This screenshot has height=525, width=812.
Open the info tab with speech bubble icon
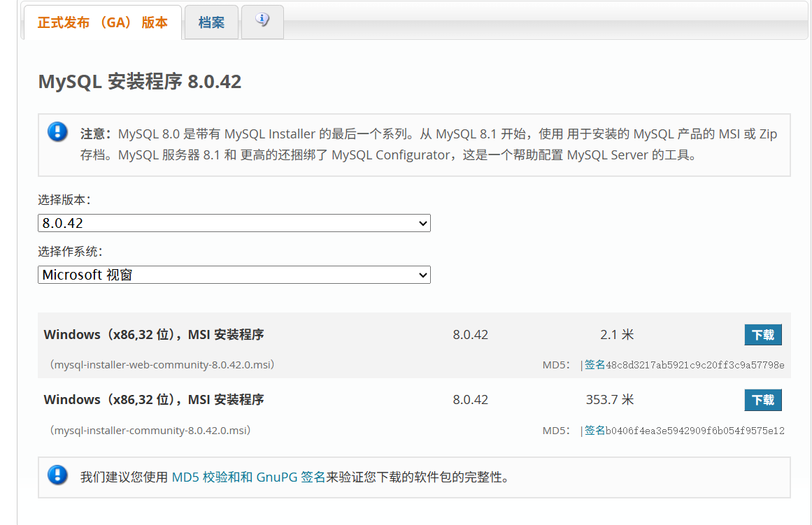tap(262, 22)
